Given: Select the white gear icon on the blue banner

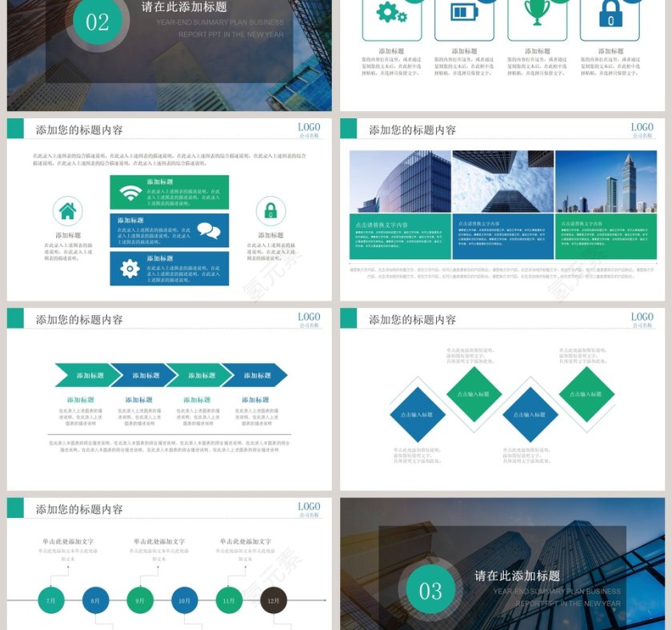Looking at the screenshot, I should coord(130,269).
